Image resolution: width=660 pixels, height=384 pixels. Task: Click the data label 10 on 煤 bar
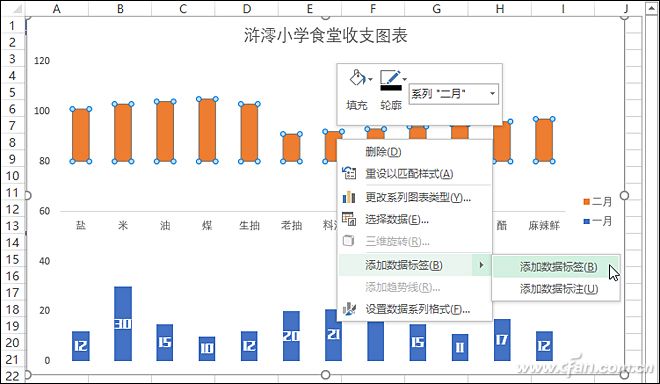207,348
